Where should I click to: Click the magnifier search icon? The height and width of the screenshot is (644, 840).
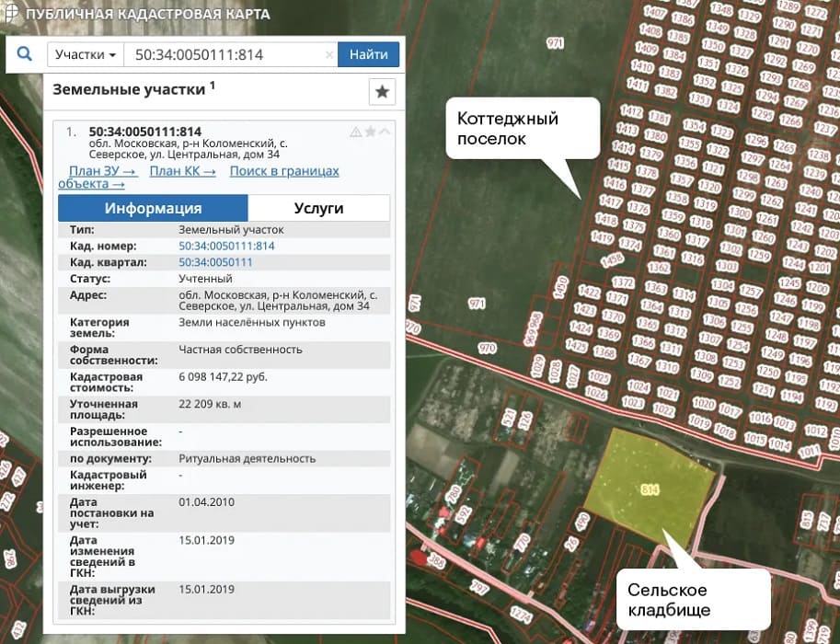click(x=25, y=54)
